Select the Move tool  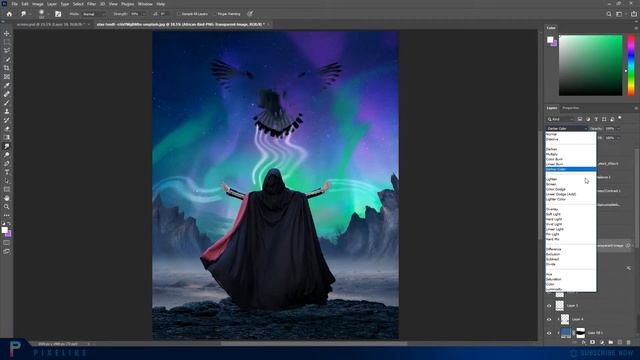[x=7, y=33]
